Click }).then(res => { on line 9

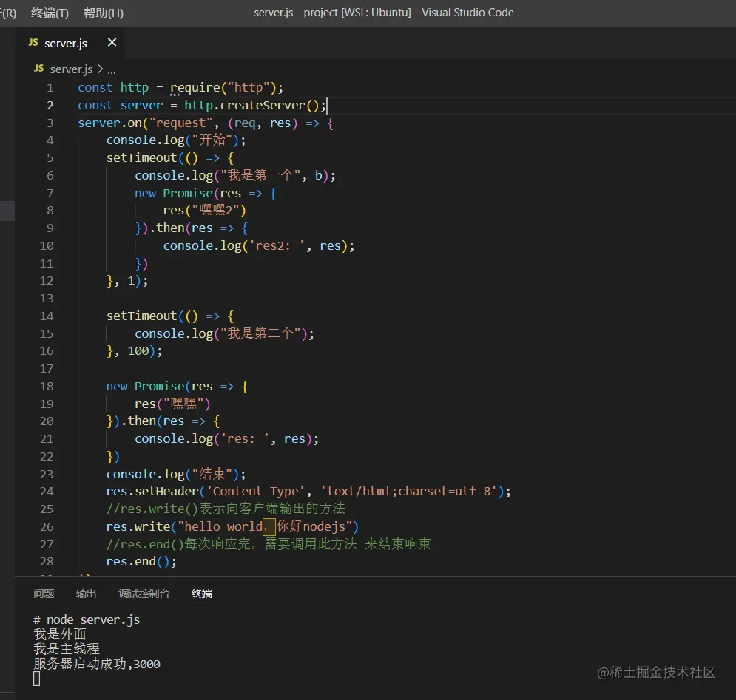tap(192, 228)
